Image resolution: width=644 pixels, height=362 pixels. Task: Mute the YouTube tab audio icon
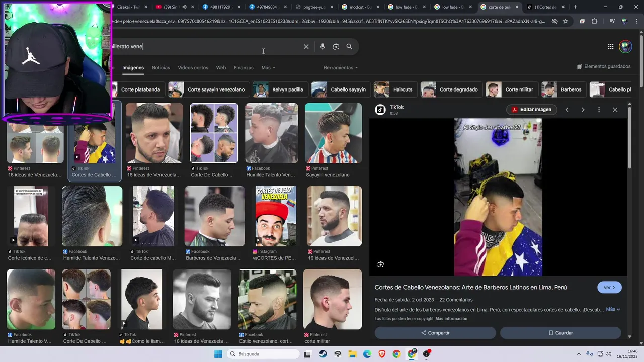(184, 7)
